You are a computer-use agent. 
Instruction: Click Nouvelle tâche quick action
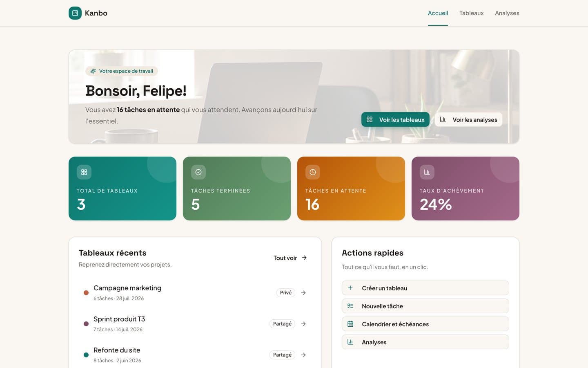pos(425,306)
